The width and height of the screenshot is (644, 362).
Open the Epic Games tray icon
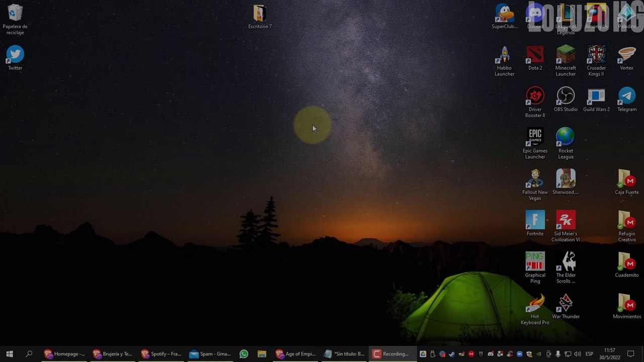(481, 354)
